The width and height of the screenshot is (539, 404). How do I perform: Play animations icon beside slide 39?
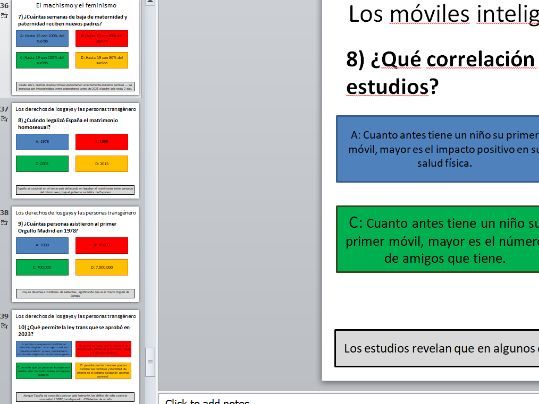[x=4, y=326]
